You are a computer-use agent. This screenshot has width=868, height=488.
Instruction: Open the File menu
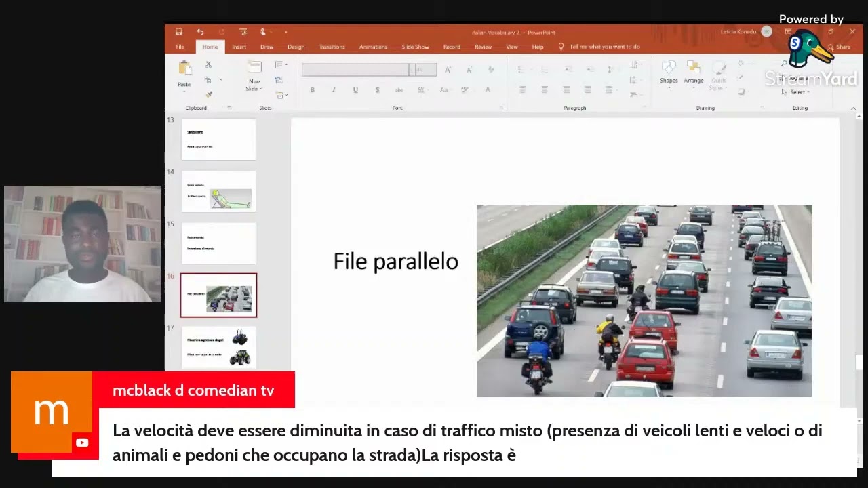(180, 47)
